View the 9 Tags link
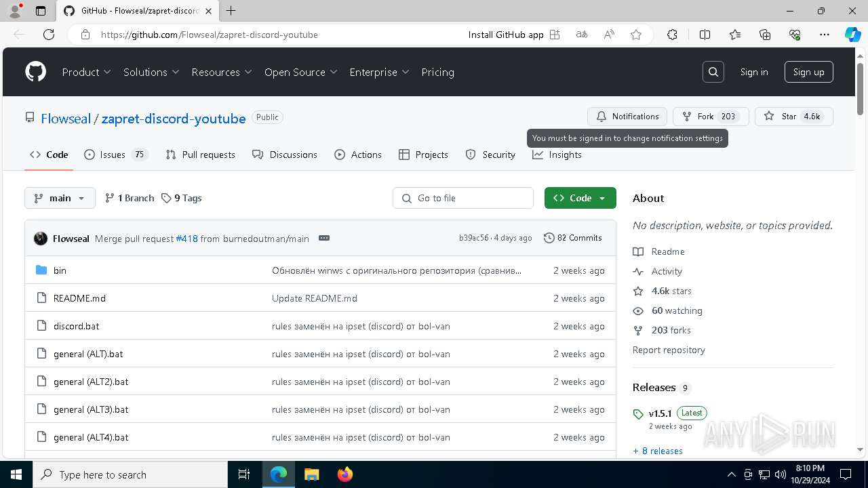 tap(182, 198)
